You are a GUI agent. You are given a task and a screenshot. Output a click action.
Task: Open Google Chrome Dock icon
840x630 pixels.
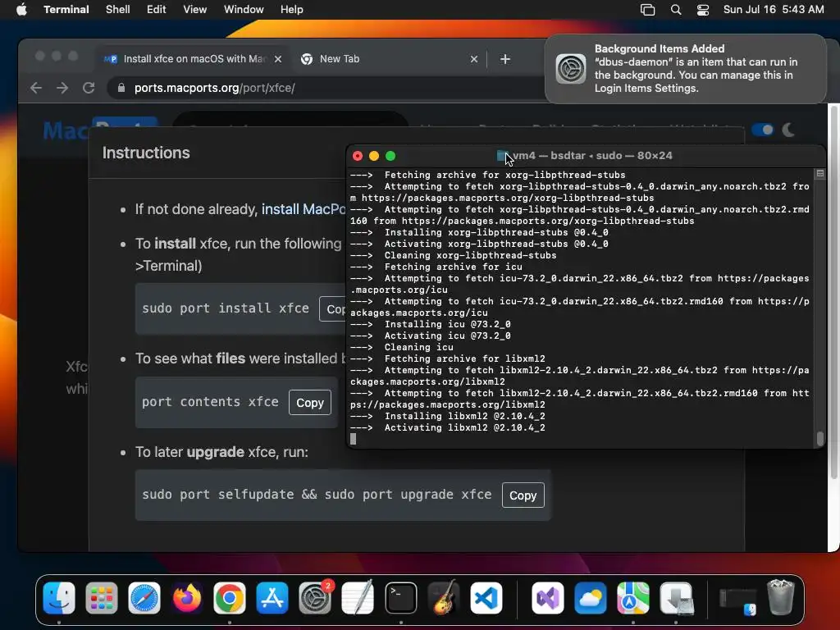[x=230, y=598]
